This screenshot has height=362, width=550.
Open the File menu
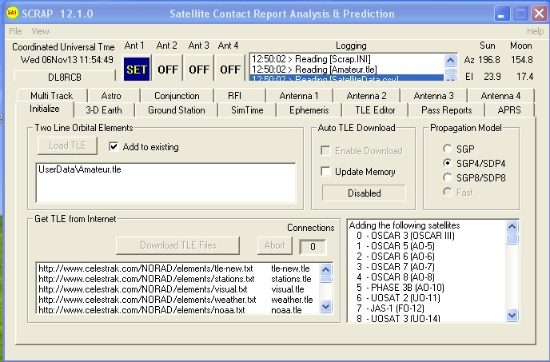click(x=15, y=31)
